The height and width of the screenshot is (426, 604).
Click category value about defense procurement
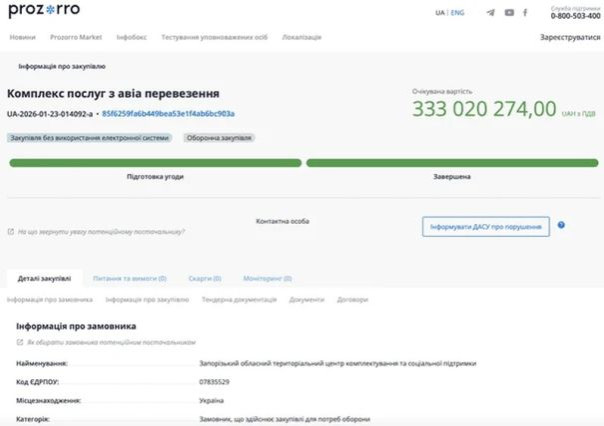tap(285, 419)
